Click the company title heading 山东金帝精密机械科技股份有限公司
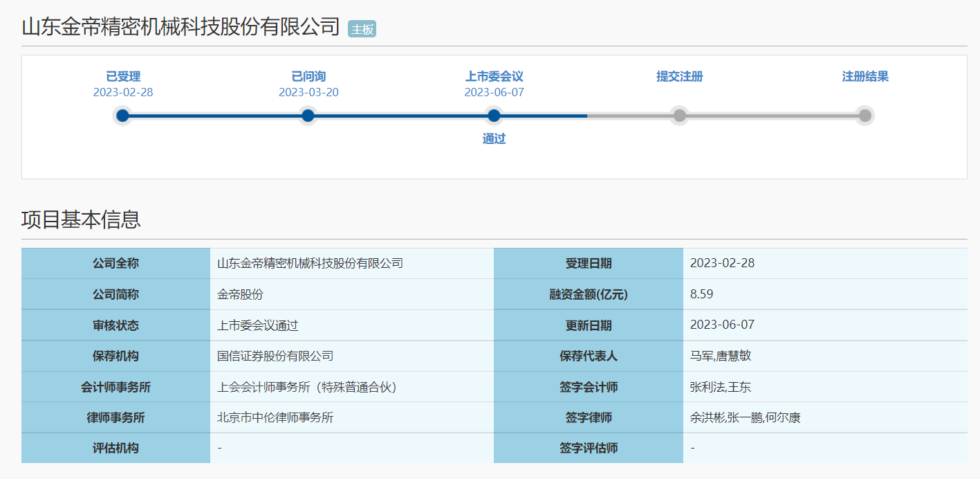 coord(181,27)
